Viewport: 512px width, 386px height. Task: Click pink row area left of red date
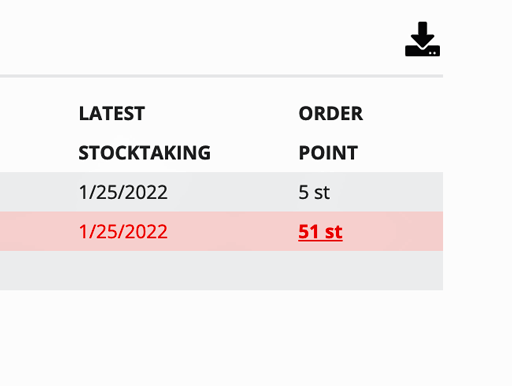point(38,231)
